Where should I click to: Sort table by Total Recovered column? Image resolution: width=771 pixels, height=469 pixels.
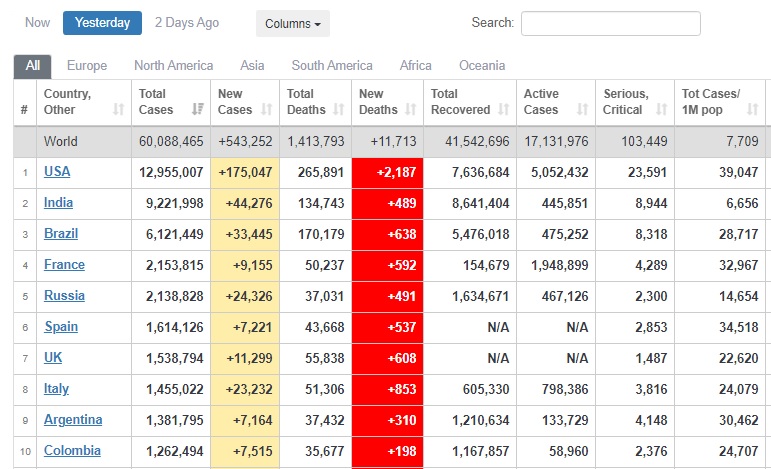pos(468,101)
